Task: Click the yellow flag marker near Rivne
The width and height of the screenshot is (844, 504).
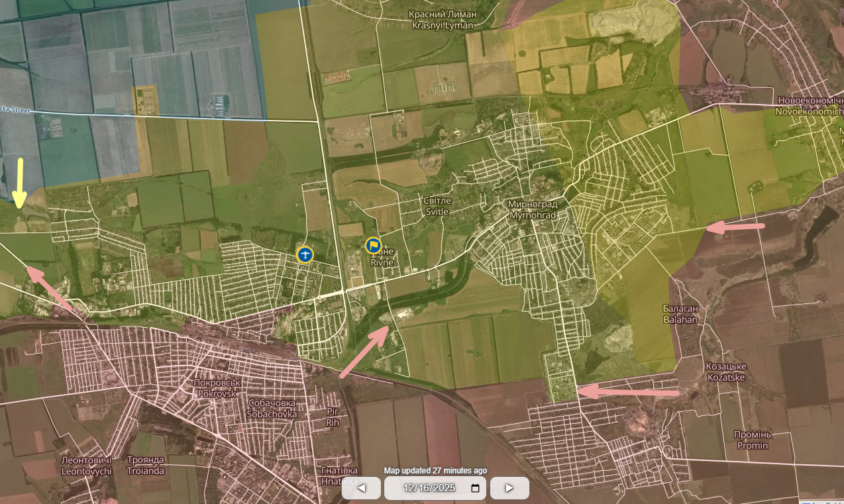Action: coord(373,246)
